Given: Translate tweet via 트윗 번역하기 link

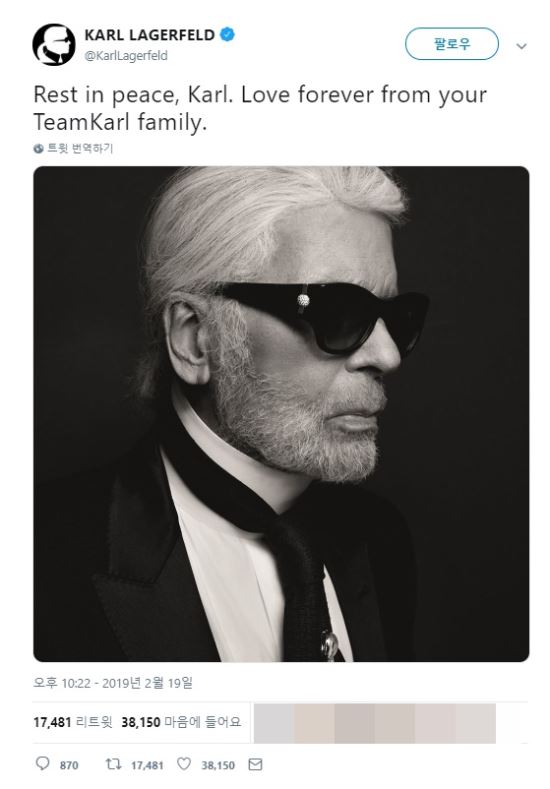Looking at the screenshot, I should coord(80,148).
